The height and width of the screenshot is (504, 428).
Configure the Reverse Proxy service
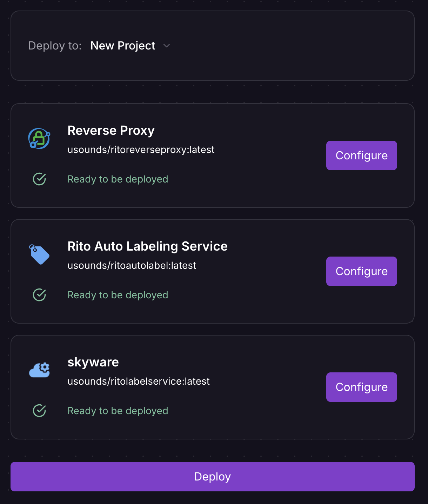pos(361,155)
